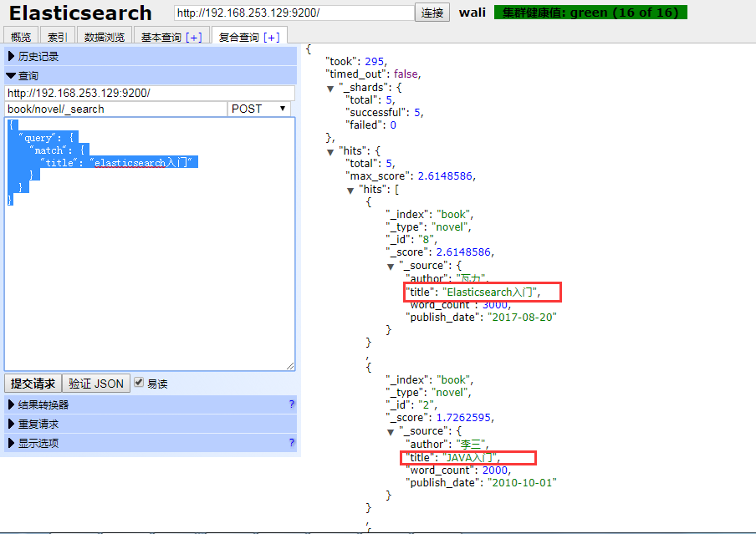Image resolution: width=756 pixels, height=534 pixels.
Task: Click the 连接 connect button
Action: coord(432,13)
